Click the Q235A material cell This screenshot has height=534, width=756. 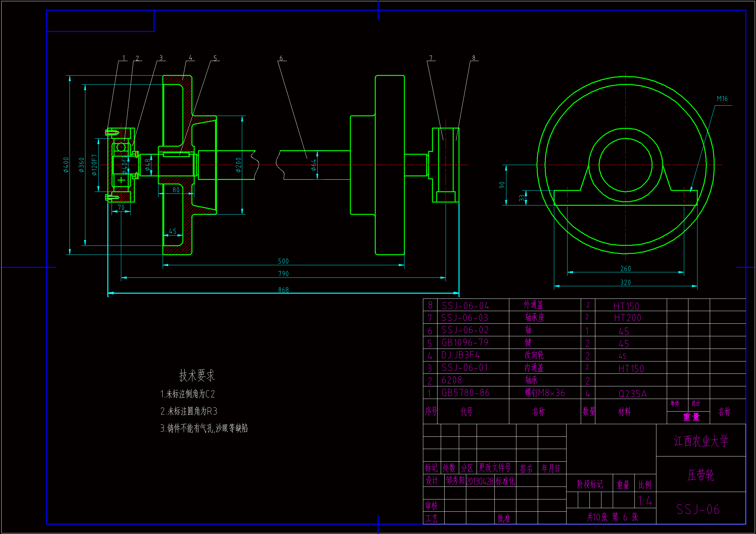pos(632,394)
